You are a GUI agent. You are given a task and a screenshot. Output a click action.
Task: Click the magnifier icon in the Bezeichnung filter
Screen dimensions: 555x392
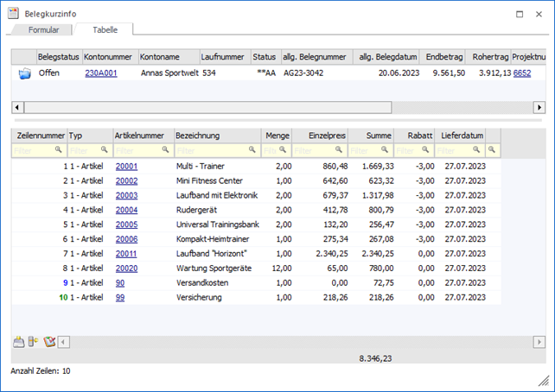252,149
